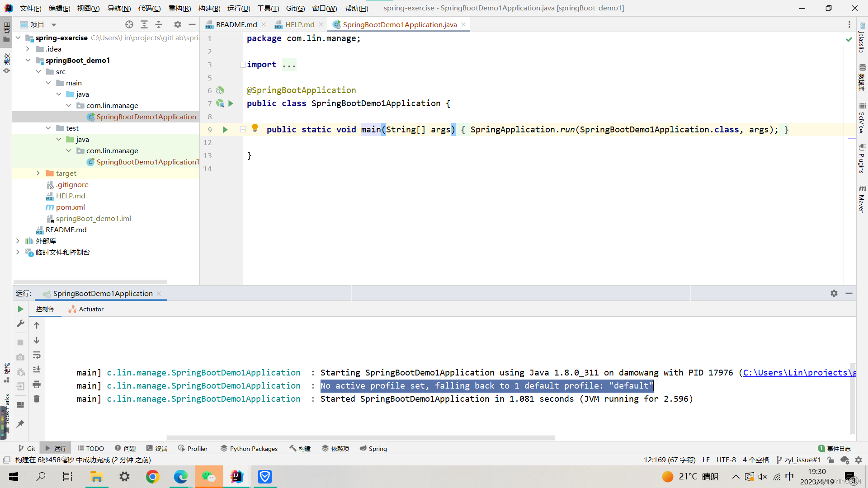Expand 临时文件和控制台 node
This screenshot has width=868, height=488.
(x=18, y=252)
